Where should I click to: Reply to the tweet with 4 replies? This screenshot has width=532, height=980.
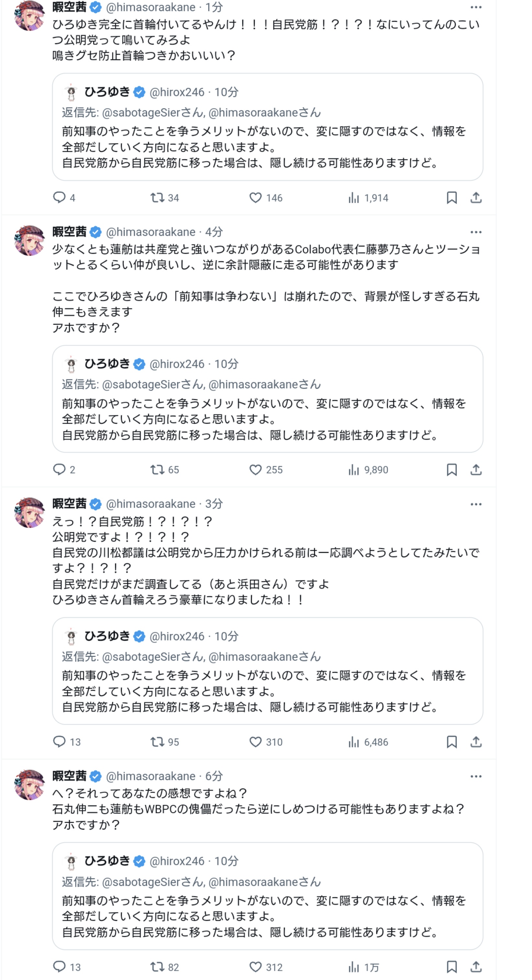(x=59, y=197)
